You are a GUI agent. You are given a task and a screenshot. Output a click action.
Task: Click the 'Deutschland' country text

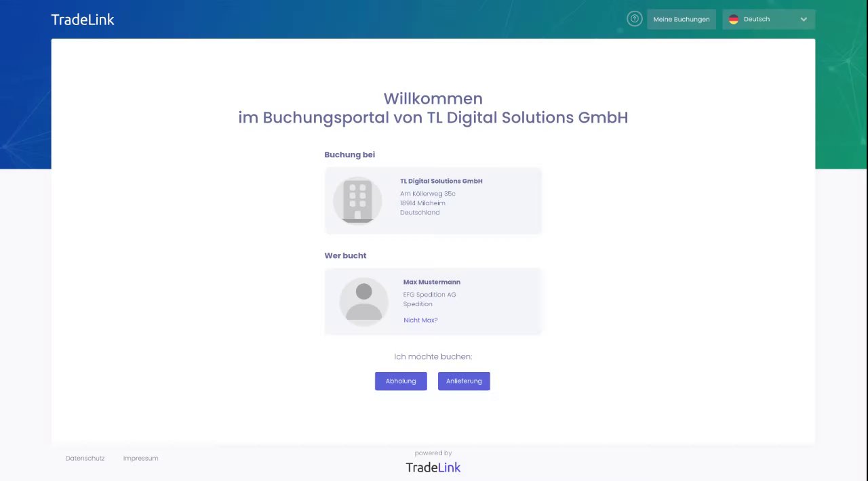coord(420,213)
